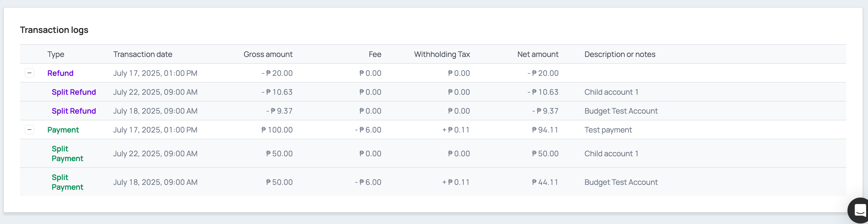Open the Payment transaction link
This screenshot has height=224, width=868.
pyautogui.click(x=63, y=130)
